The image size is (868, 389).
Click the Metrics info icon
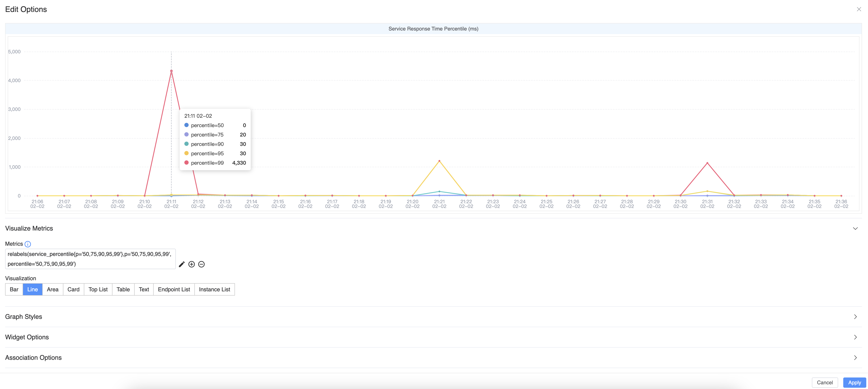point(28,244)
